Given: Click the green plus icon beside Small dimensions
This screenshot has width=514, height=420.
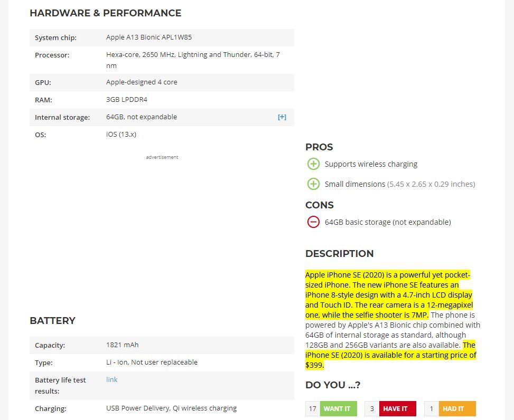Looking at the screenshot, I should 313,184.
